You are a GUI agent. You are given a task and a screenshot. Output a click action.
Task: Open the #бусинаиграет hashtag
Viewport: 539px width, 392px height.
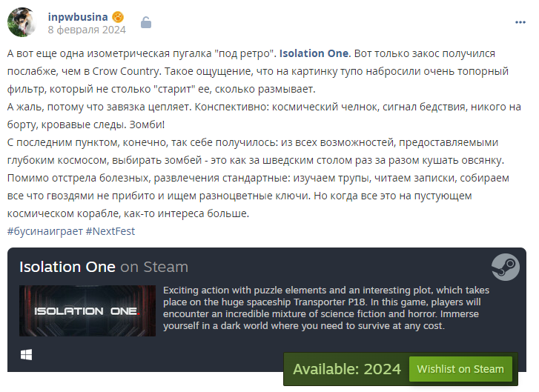pyautogui.click(x=45, y=231)
